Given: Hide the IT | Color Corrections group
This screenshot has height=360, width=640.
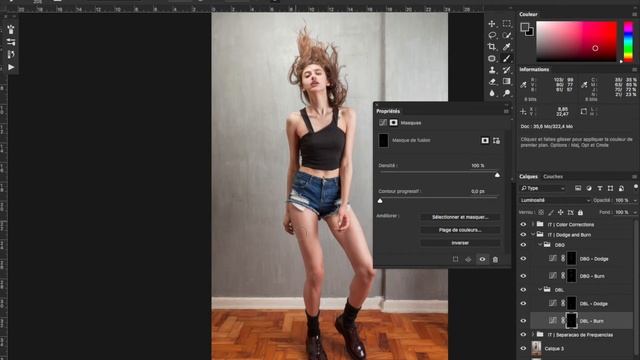Looking at the screenshot, I should point(523,224).
